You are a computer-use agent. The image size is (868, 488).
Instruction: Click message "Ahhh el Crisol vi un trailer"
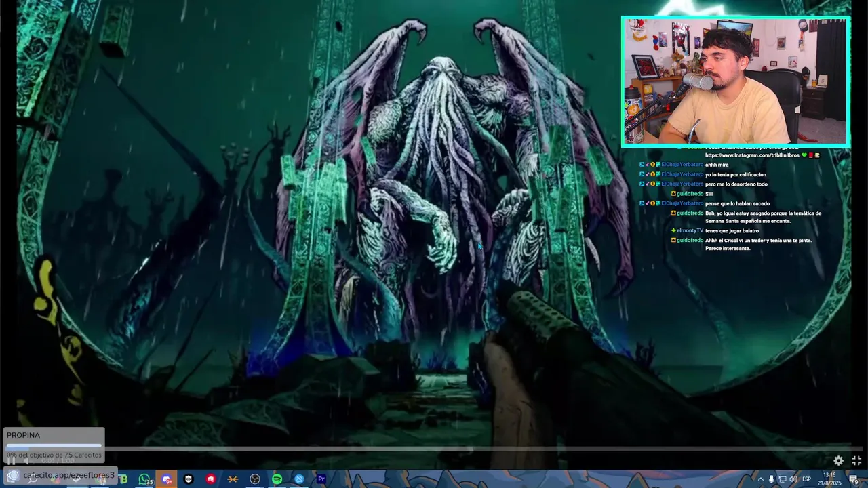point(758,244)
